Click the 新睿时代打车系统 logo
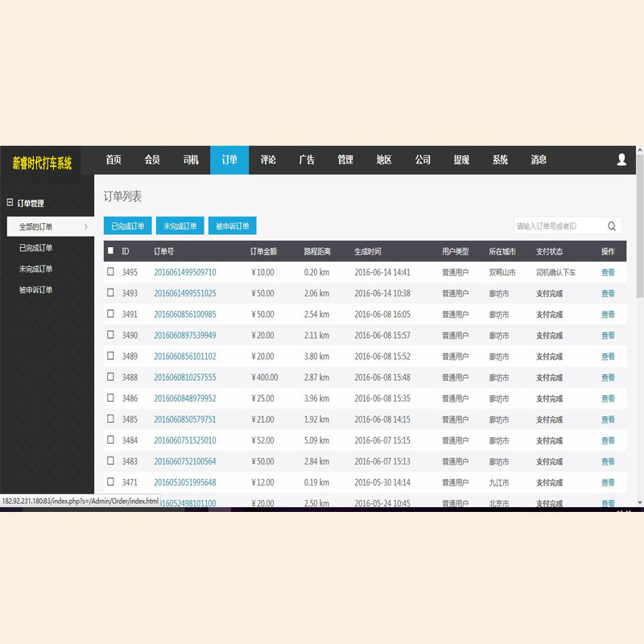Screen dimensions: 644x644 pyautogui.click(x=42, y=163)
